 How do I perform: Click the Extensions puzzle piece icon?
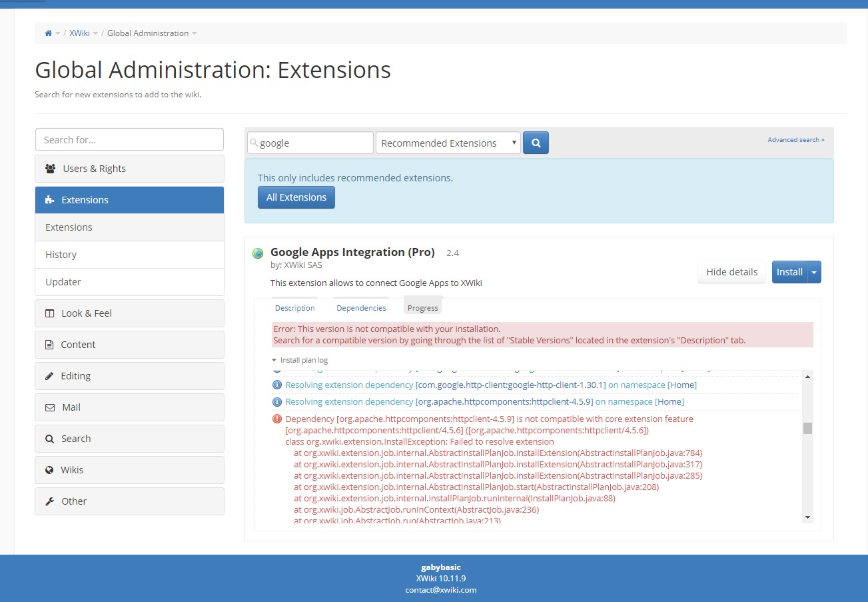click(x=49, y=200)
